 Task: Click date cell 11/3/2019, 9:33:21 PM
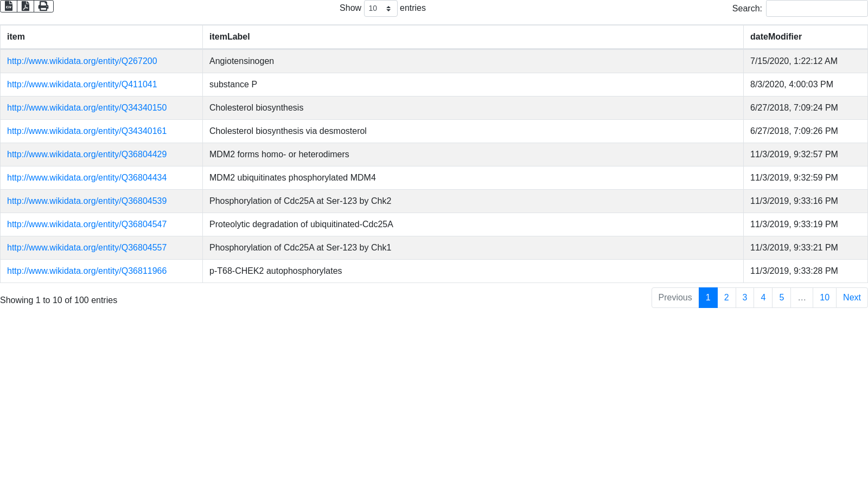point(806,248)
